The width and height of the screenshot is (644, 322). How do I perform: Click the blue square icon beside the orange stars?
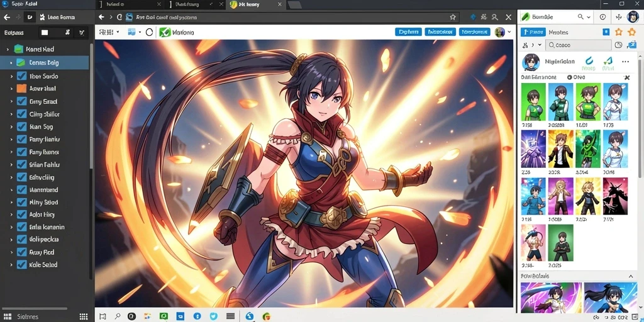pos(606,32)
